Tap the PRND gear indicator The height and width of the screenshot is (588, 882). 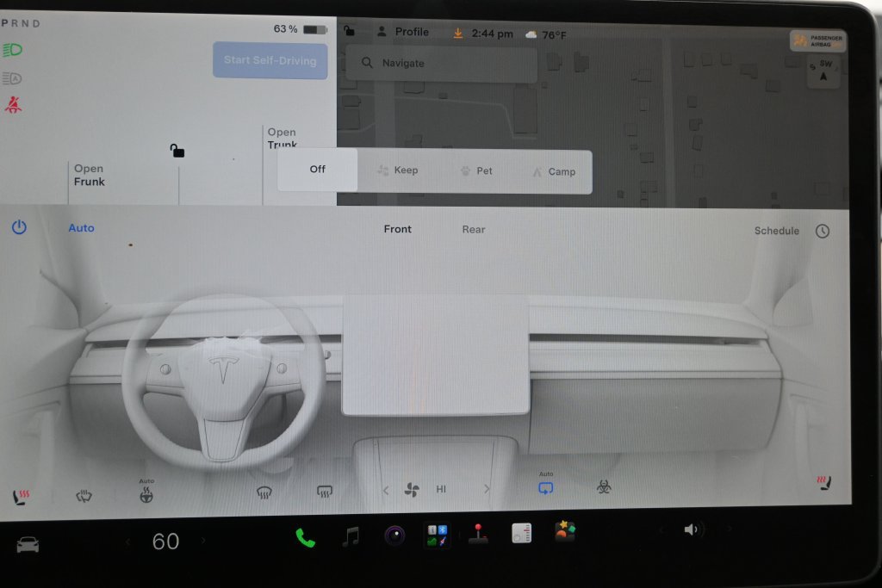[x=21, y=23]
